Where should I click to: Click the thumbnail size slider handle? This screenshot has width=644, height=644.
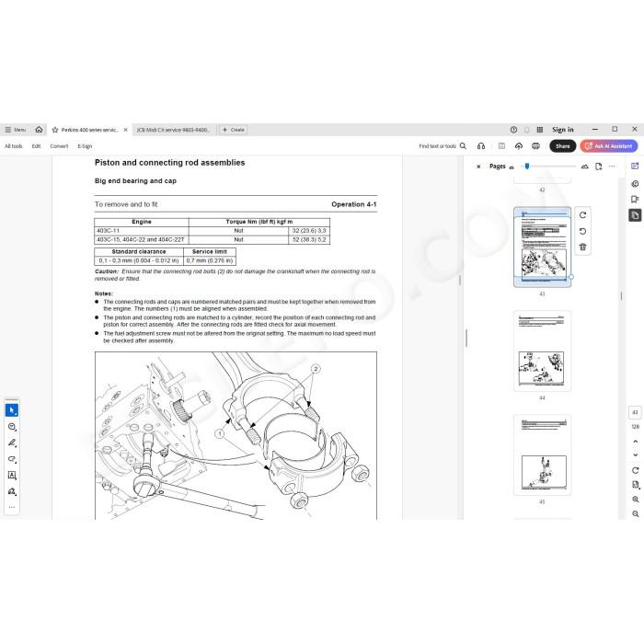527,167
